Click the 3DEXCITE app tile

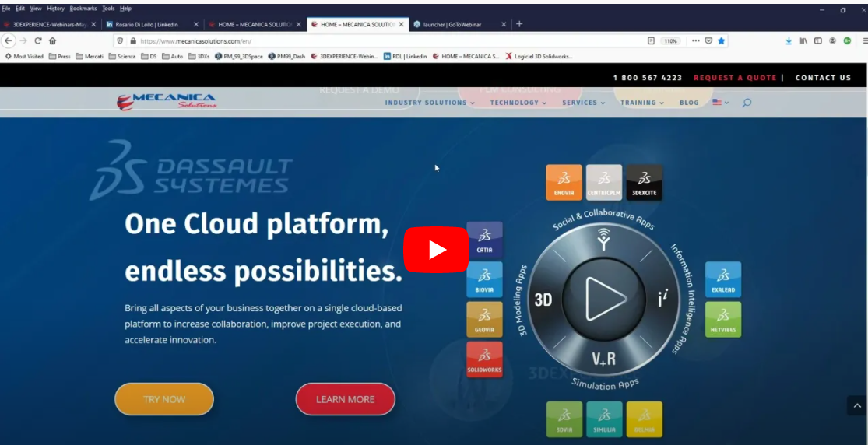645,183
